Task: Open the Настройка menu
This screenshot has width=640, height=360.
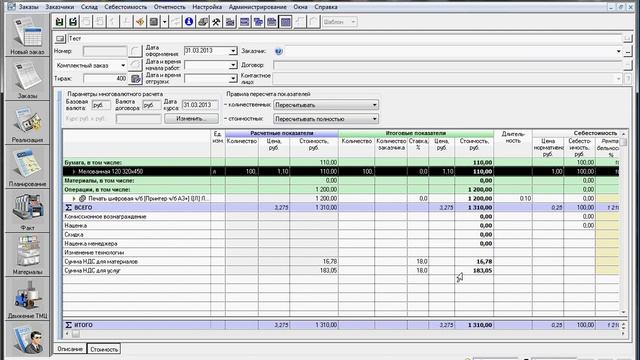Action: 207,7
